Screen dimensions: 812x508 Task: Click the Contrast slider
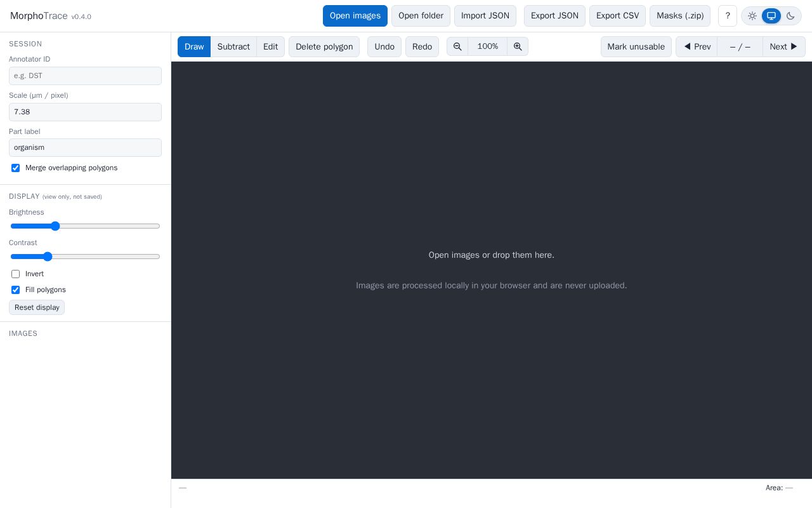click(85, 257)
